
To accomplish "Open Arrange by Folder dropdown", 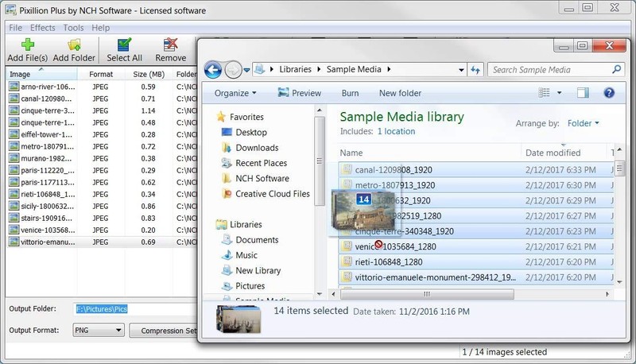I will pyautogui.click(x=583, y=123).
